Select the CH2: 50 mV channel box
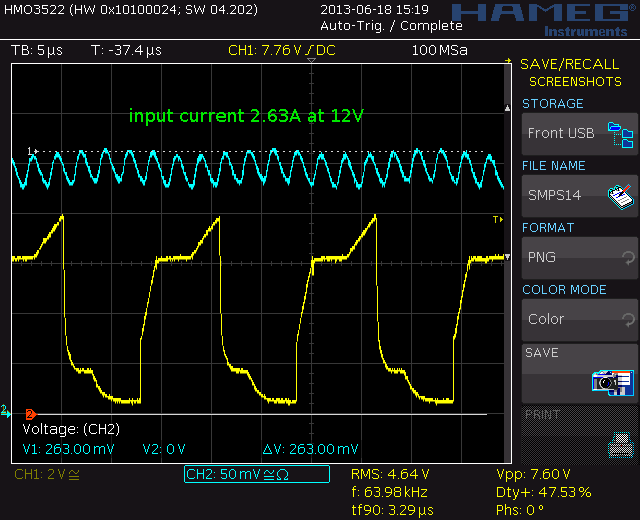640x520 pixels. point(257,474)
